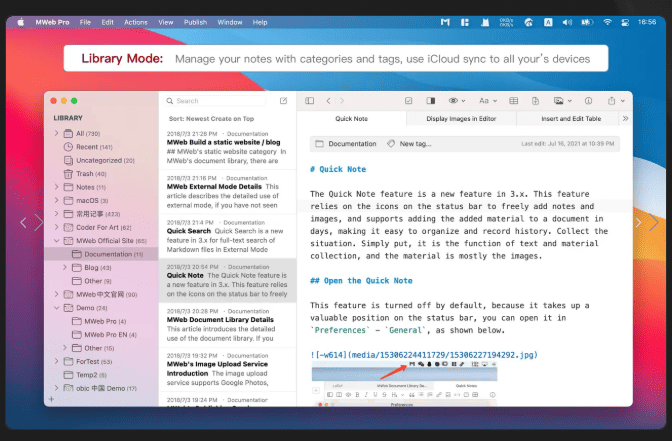
Task: Open the image insert dropdown
Action: (562, 101)
